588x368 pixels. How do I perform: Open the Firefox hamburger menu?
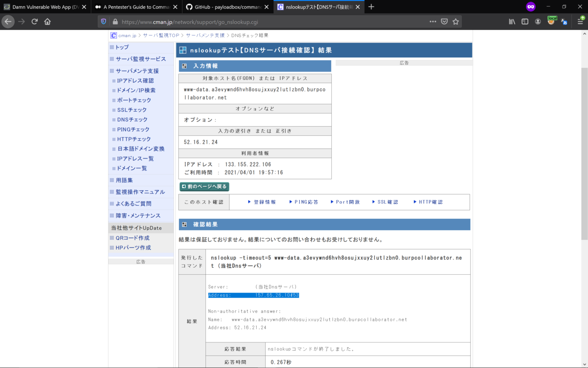(x=580, y=22)
